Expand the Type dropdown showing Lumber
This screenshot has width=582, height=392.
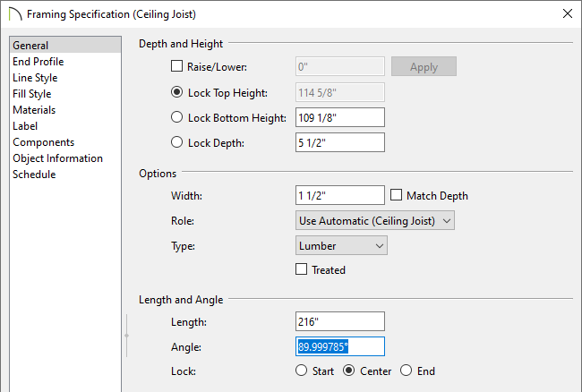click(x=341, y=245)
